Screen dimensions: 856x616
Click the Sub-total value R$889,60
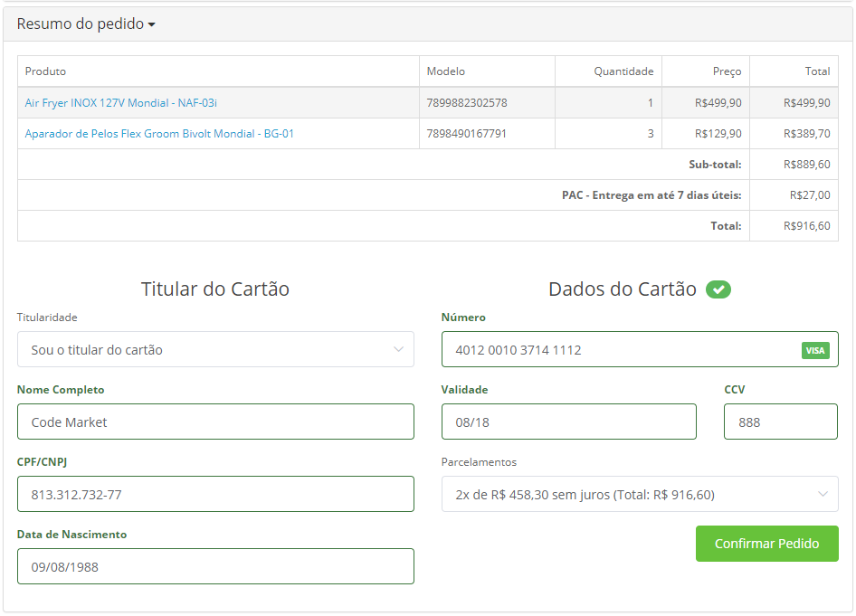(x=806, y=165)
